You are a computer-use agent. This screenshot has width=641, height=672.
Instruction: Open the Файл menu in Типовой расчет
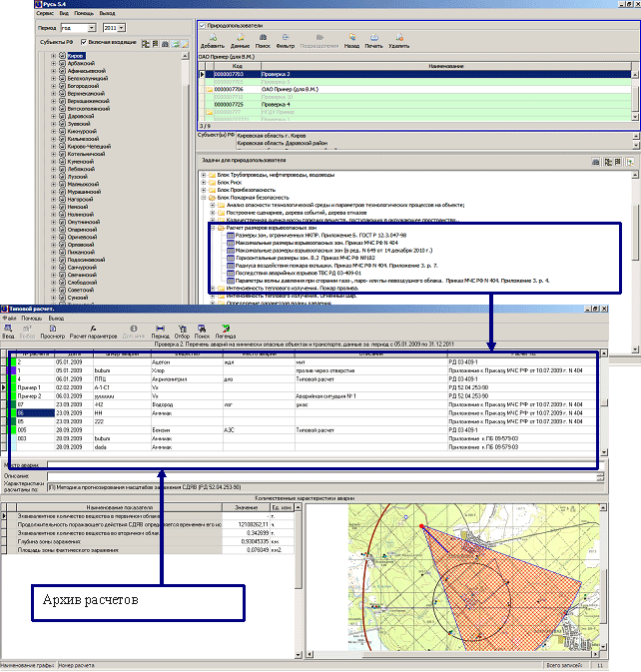[9, 320]
